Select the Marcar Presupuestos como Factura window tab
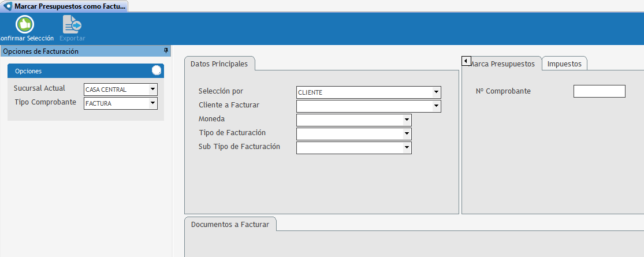Image resolution: width=644 pixels, height=257 pixels. pos(69,6)
